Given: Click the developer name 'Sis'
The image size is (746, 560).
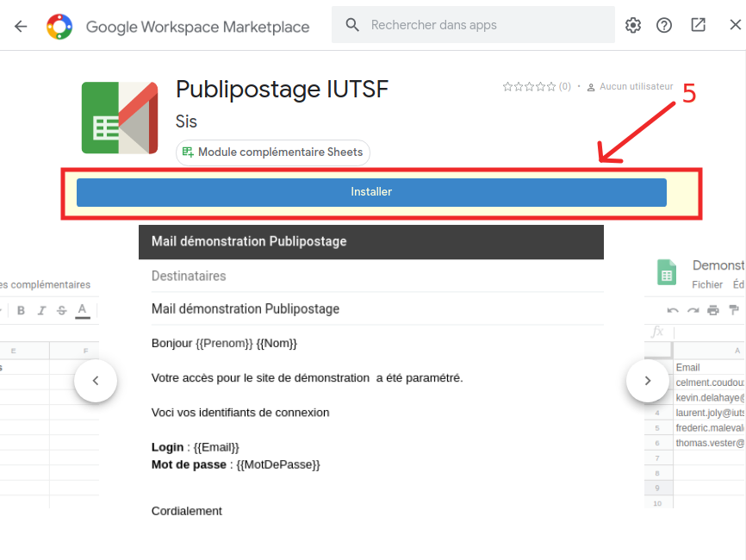Looking at the screenshot, I should [186, 121].
